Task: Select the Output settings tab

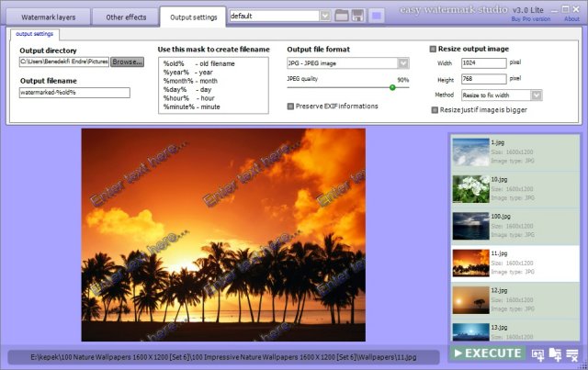Action: 194,17
